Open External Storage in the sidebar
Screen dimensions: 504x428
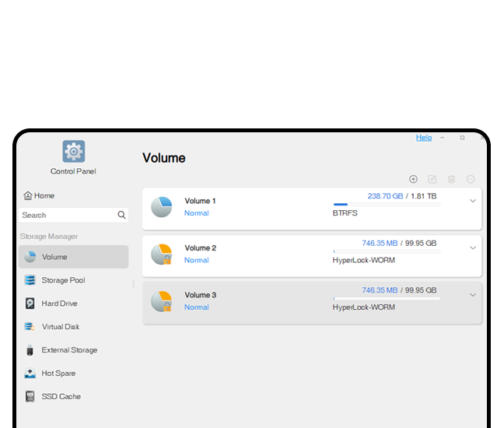pos(69,350)
